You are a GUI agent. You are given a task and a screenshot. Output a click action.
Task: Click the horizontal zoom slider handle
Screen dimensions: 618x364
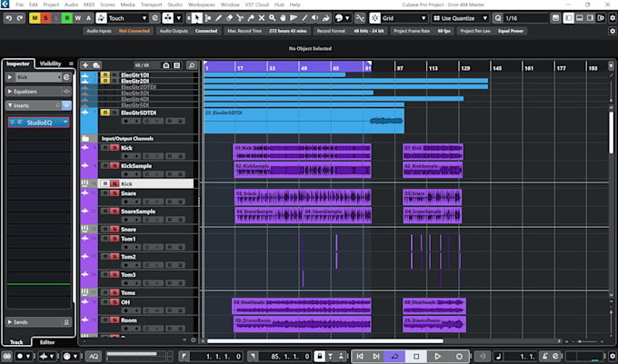[x=580, y=341]
